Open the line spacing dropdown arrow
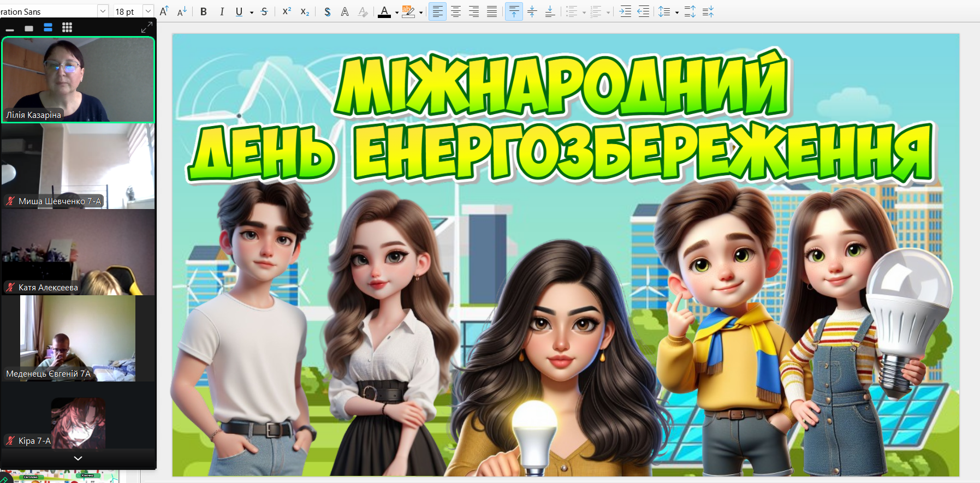Screen dimensions: 980x483 (x=677, y=12)
